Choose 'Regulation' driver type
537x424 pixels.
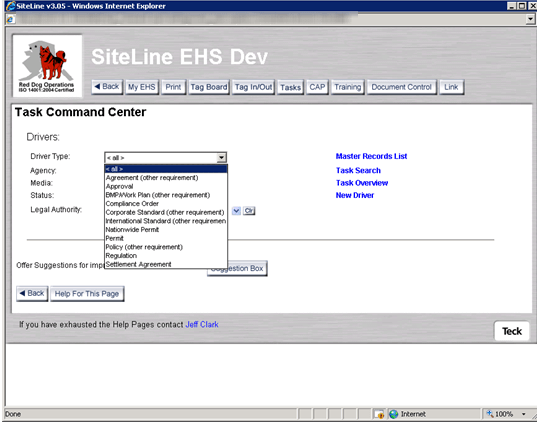166,255
